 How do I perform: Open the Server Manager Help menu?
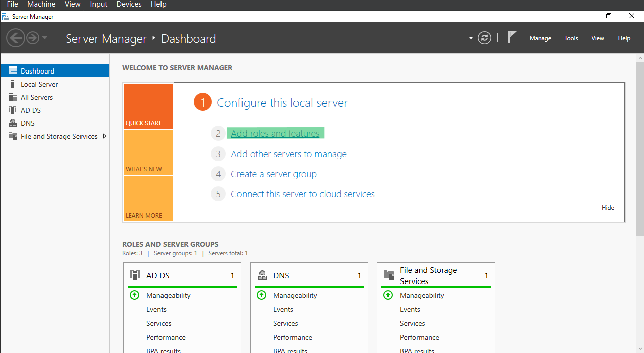point(624,38)
